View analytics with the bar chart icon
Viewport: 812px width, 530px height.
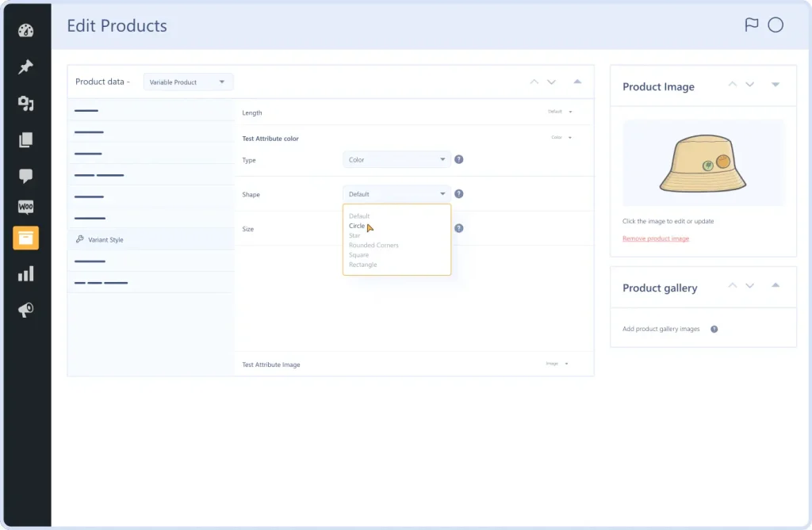tap(26, 273)
